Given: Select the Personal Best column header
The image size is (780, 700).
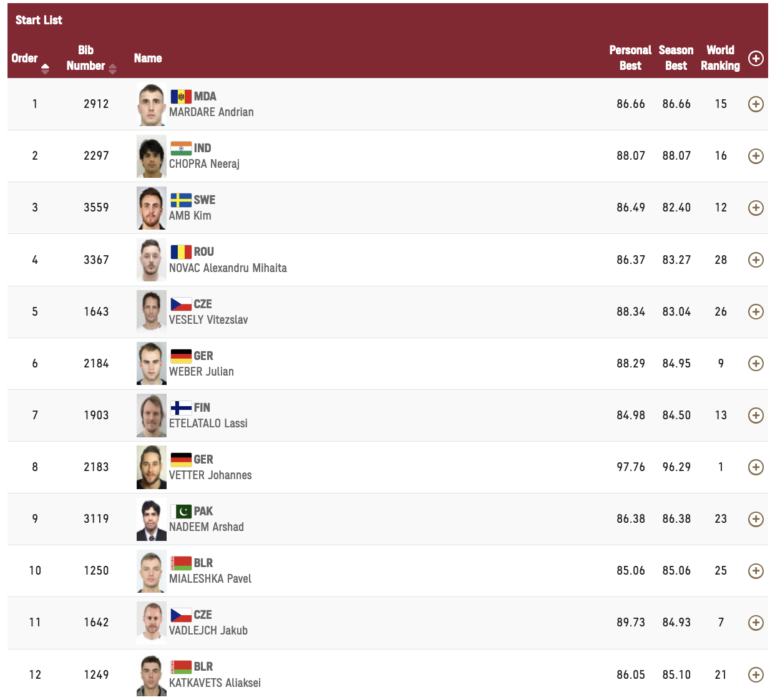Looking at the screenshot, I should point(630,58).
